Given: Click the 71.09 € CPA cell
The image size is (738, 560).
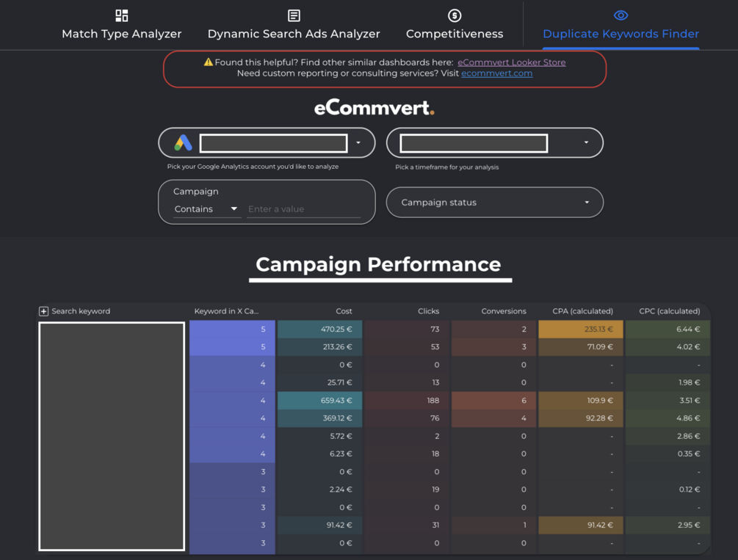Looking at the screenshot, I should (x=581, y=347).
